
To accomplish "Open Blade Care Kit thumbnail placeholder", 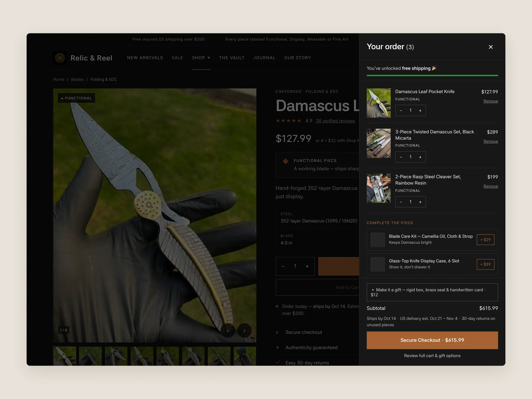I will pyautogui.click(x=378, y=240).
